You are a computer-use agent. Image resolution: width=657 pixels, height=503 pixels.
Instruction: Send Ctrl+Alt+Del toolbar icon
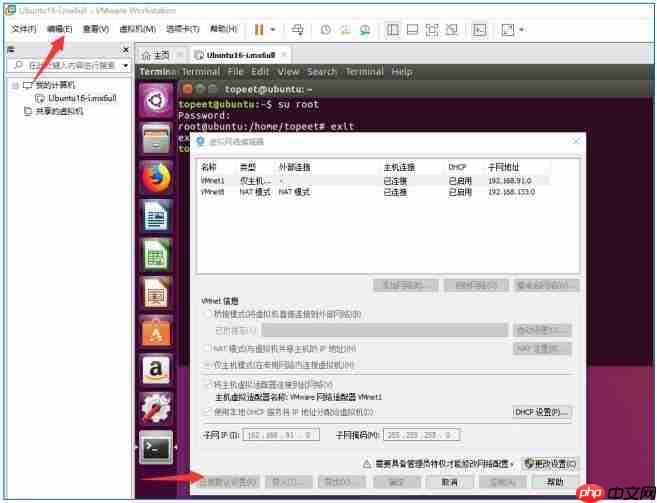point(298,29)
